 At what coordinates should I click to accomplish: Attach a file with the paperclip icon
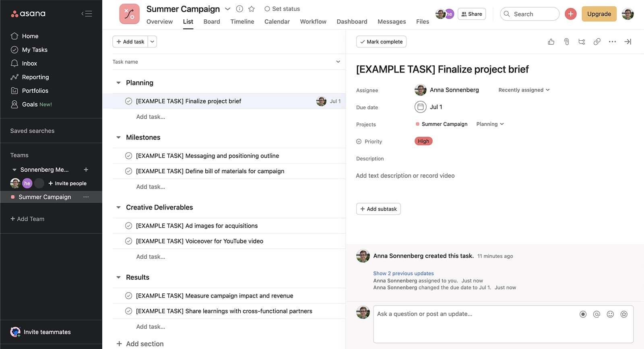tap(566, 42)
